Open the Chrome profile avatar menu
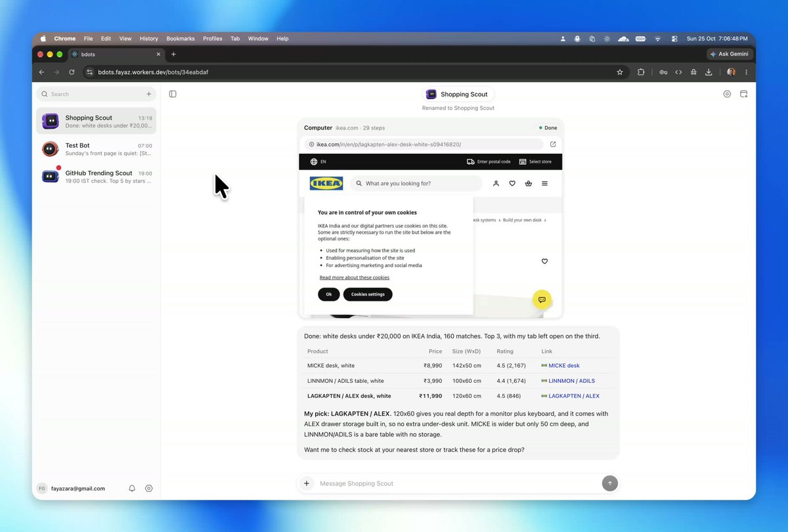The width and height of the screenshot is (788, 532). pos(731,72)
